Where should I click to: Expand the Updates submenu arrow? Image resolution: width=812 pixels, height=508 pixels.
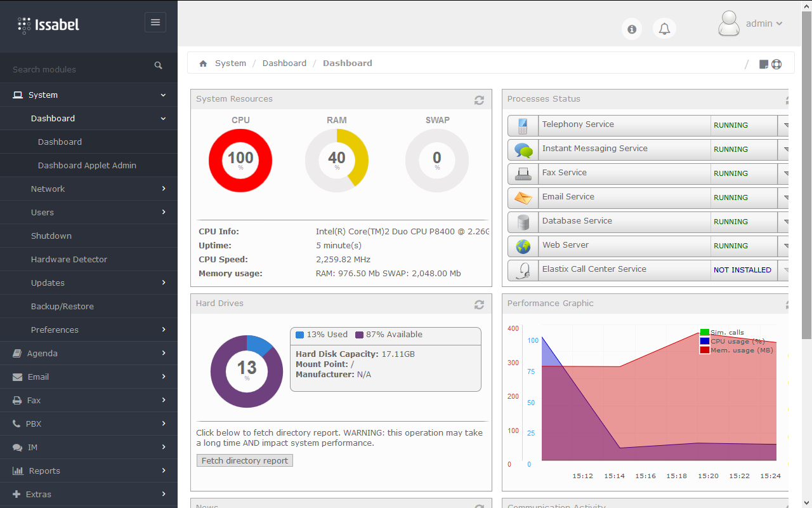click(164, 283)
